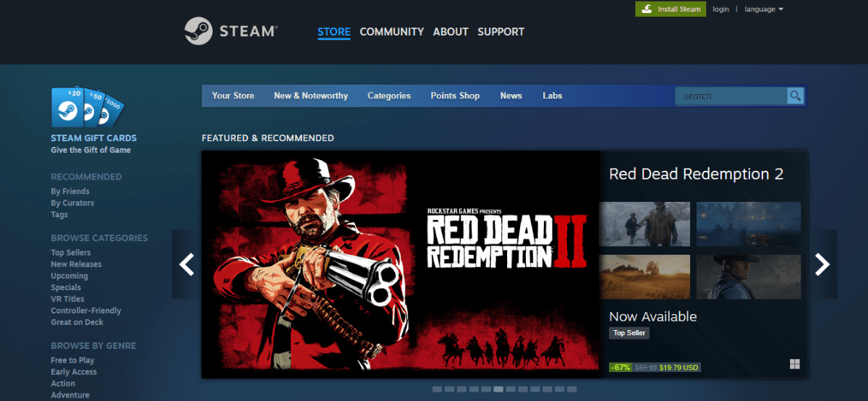Open the STORE menu
The width and height of the screenshot is (868, 401).
point(334,32)
